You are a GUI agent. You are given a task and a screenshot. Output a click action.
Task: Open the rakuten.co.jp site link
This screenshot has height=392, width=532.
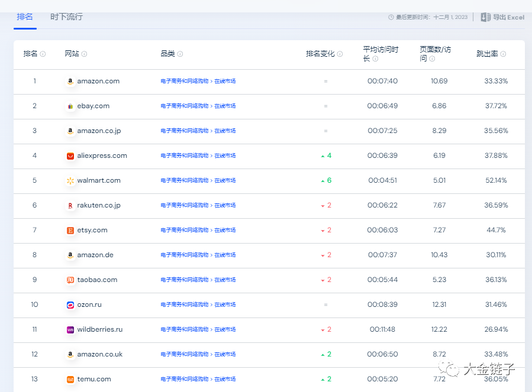click(x=99, y=205)
